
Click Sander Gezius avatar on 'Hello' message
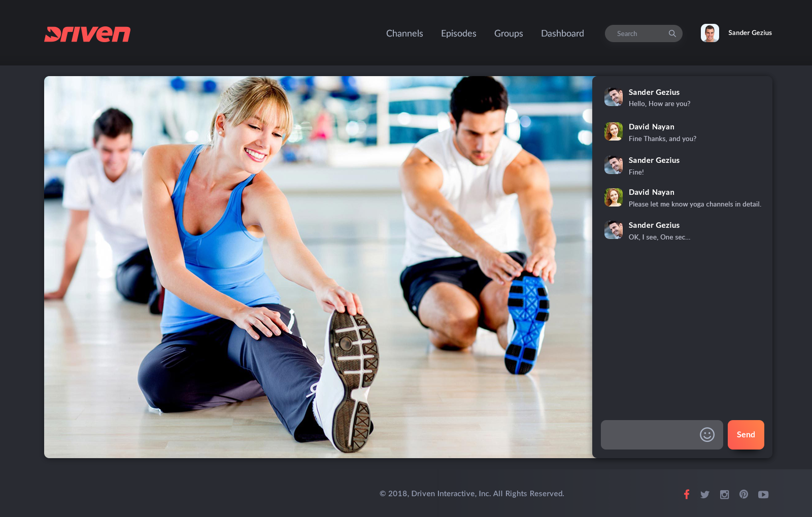point(613,97)
